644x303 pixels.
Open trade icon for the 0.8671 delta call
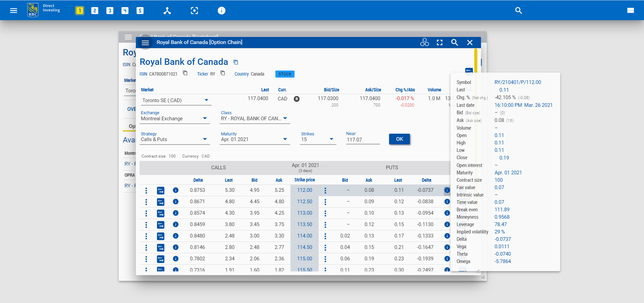click(161, 202)
